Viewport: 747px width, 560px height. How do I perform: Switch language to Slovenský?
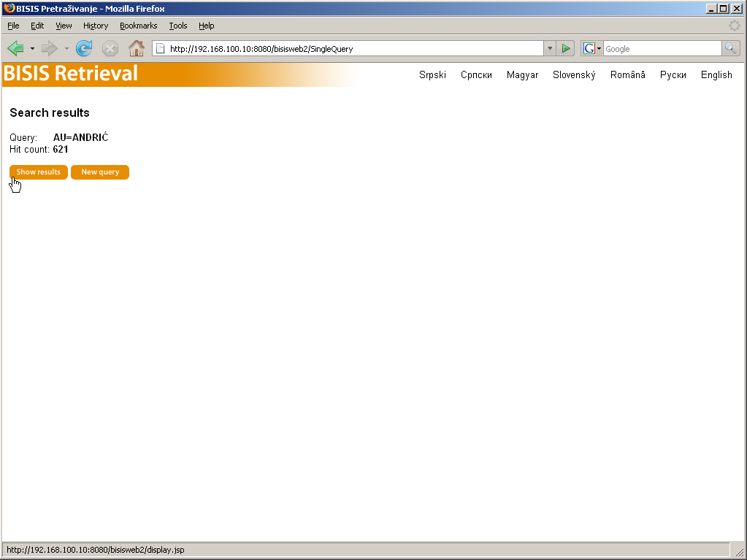click(574, 74)
